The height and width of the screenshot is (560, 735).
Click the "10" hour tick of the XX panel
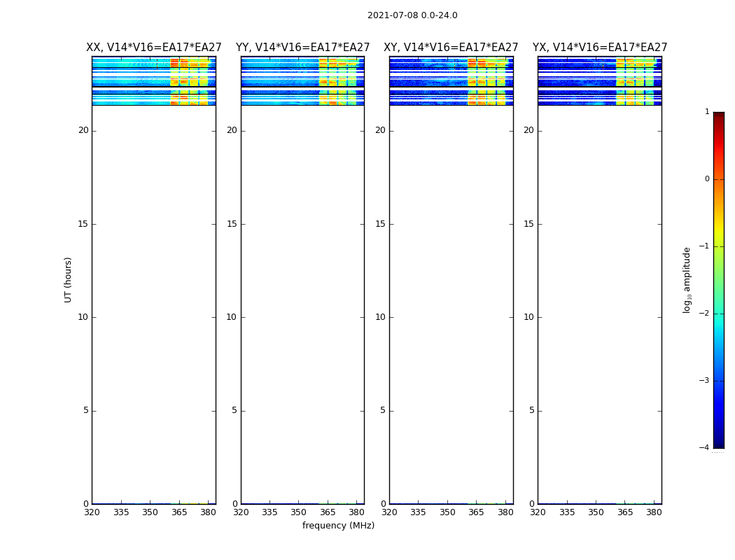coord(83,317)
